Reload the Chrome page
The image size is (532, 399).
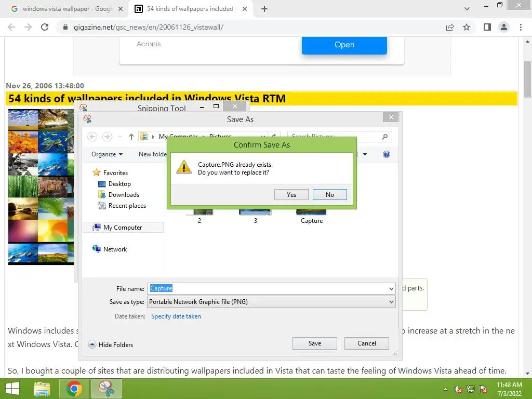[45, 27]
